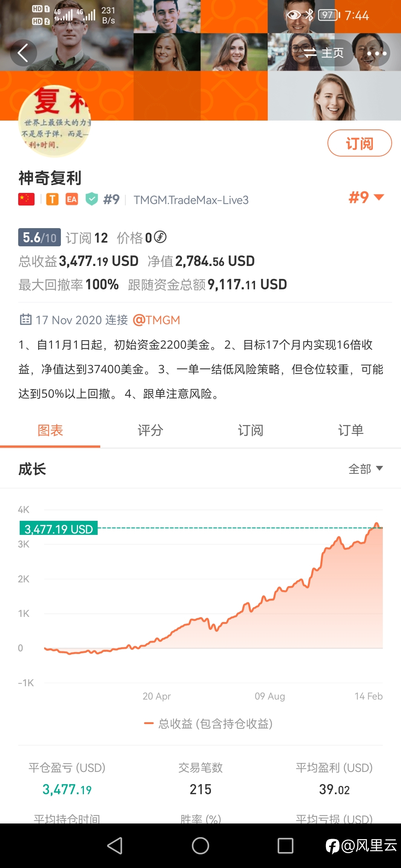Tap the Android home navigation button
The image size is (401, 868).
click(x=200, y=846)
